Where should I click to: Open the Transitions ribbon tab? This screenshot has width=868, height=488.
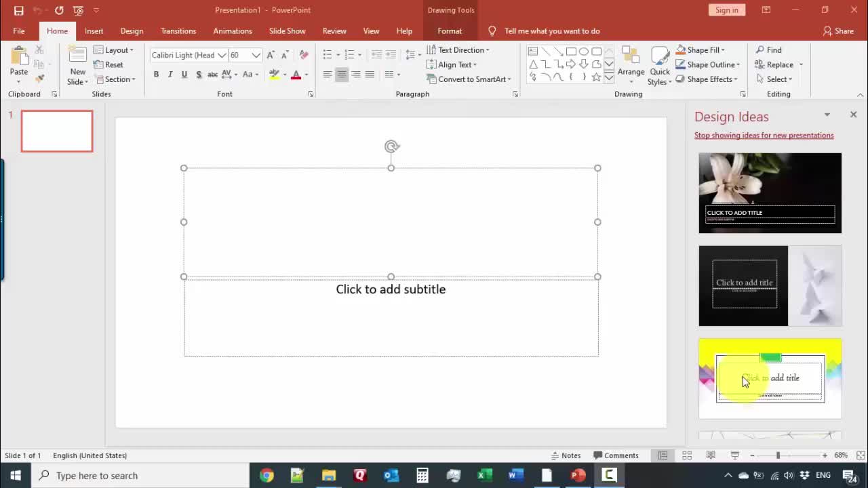(x=178, y=31)
